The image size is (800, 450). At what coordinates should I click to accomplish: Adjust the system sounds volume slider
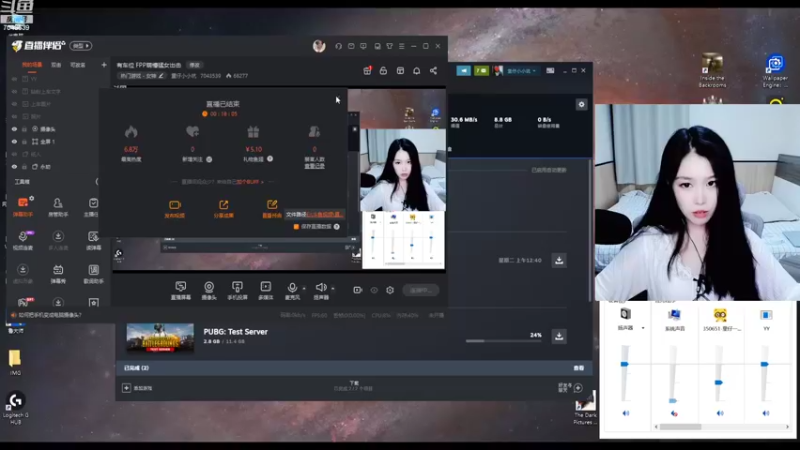(673, 401)
